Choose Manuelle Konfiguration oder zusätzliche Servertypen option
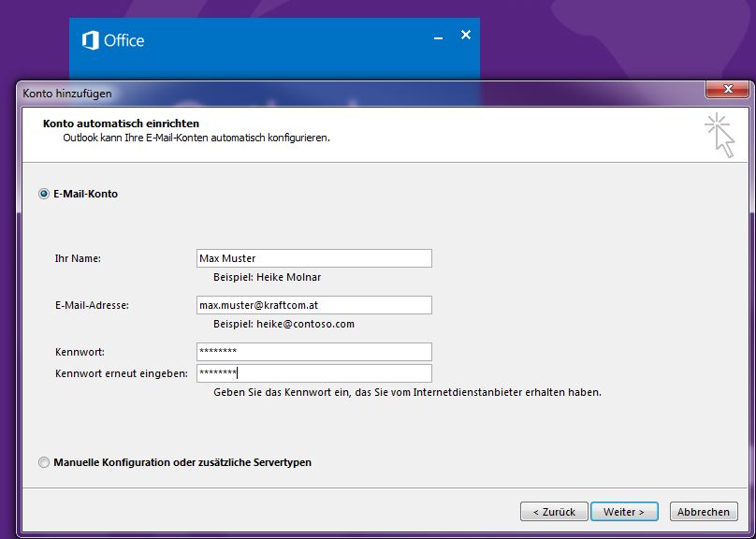756x539 pixels. pyautogui.click(x=44, y=462)
